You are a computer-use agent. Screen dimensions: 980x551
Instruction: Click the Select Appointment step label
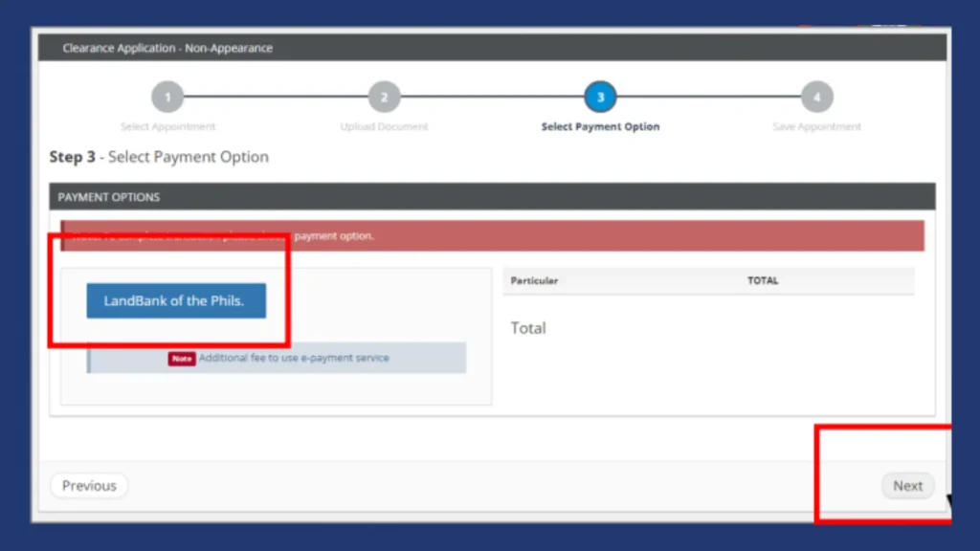[x=167, y=125]
